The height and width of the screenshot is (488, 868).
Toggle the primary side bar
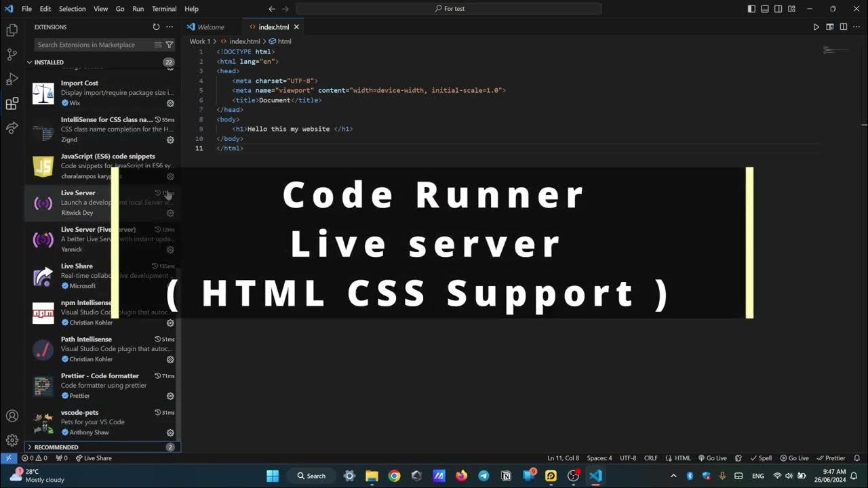pos(751,9)
